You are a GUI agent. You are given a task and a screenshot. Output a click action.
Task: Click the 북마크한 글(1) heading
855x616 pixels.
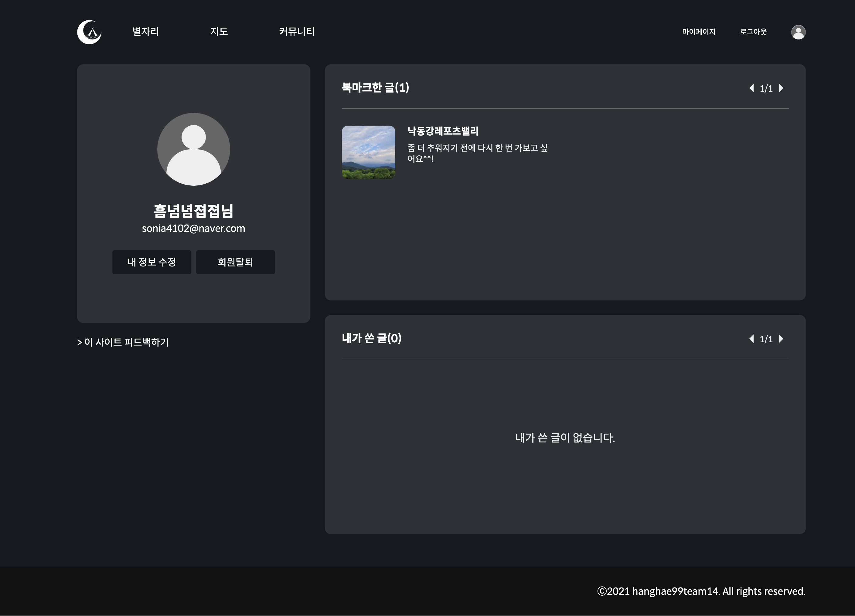tap(375, 88)
